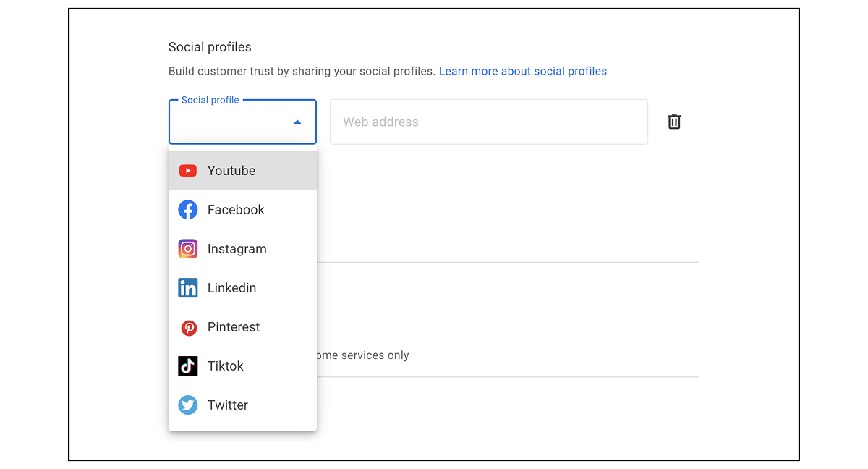Pick Twitter option text at list bottom
The height and width of the screenshot is (469, 868).
pos(228,405)
